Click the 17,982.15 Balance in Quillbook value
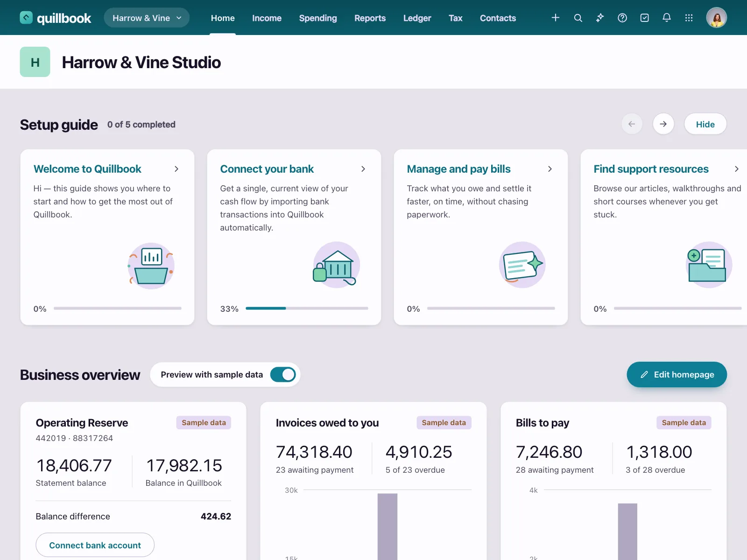 click(x=184, y=465)
